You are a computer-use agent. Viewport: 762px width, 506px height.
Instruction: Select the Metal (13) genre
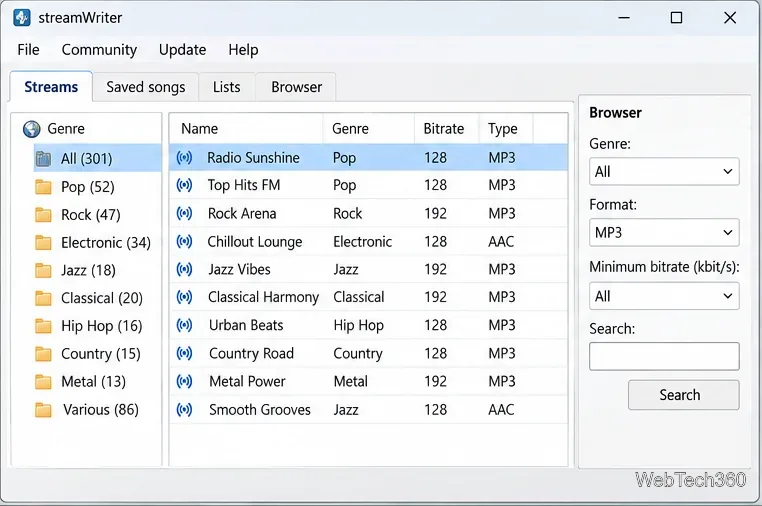[93, 382]
